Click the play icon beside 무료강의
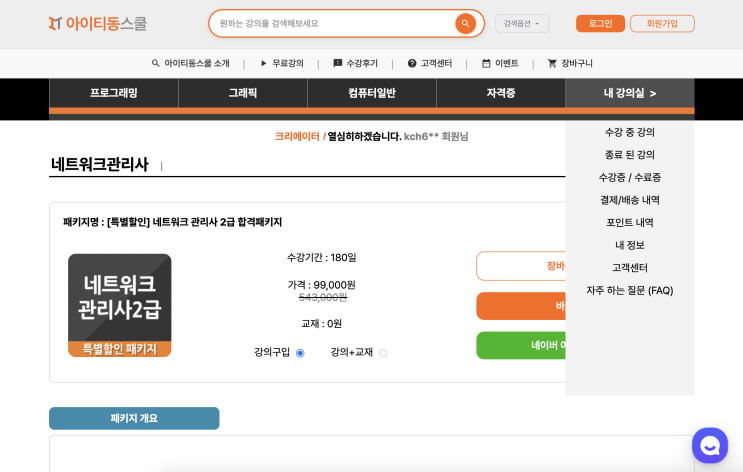The width and height of the screenshot is (743, 472). coord(263,63)
